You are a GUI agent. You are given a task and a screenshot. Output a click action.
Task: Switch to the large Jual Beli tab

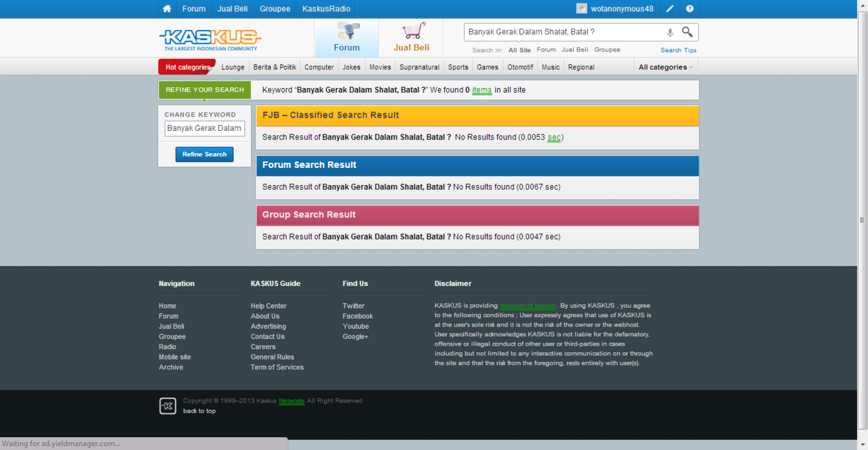[x=412, y=38]
